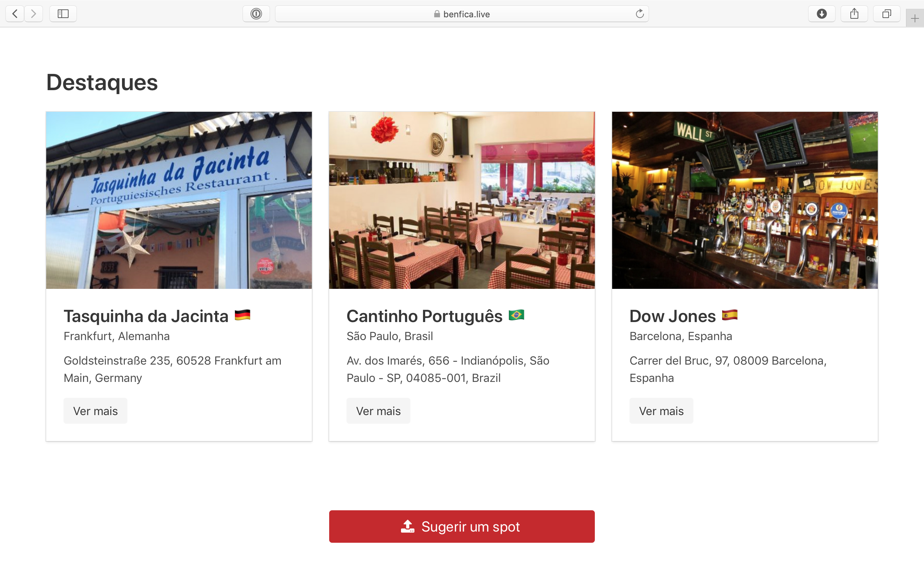The height and width of the screenshot is (577, 924).
Task: Open the 1Password extension icon
Action: tap(256, 14)
